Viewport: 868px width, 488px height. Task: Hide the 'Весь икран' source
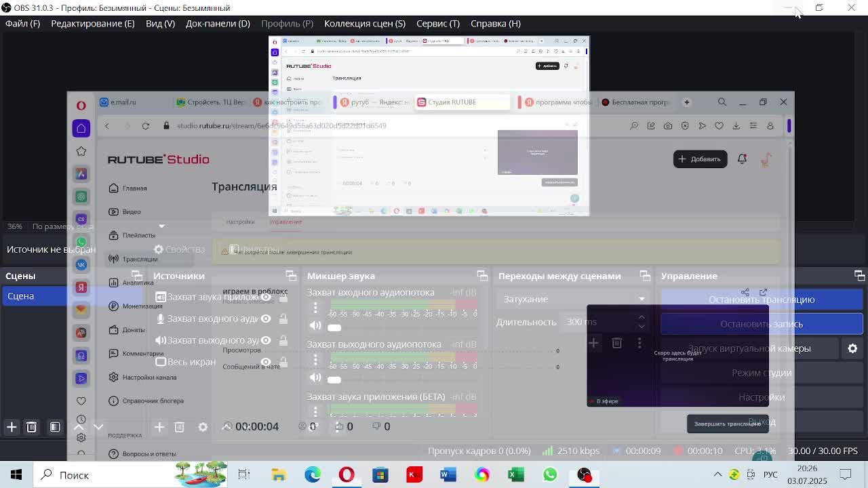266,362
